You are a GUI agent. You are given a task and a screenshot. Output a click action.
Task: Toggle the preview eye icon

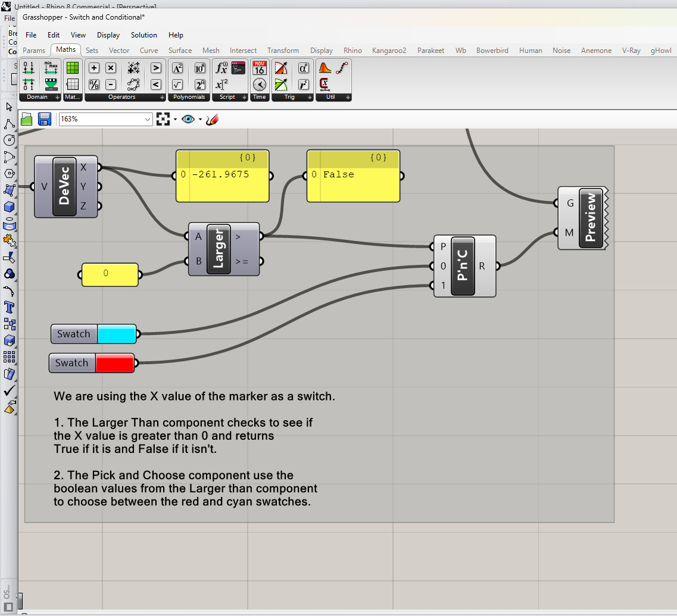188,119
